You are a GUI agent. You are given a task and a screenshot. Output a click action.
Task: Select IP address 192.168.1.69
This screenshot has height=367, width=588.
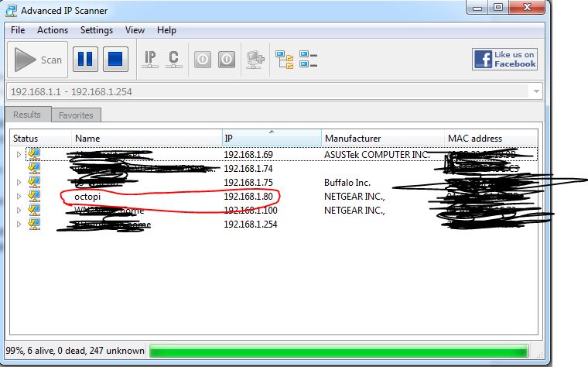pos(248,155)
